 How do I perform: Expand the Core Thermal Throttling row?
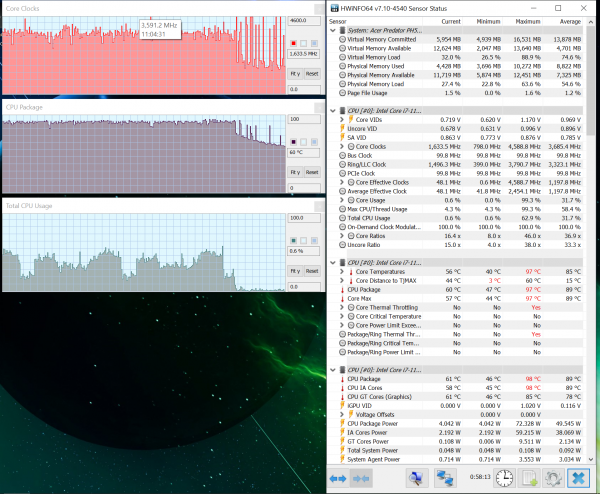342,307
